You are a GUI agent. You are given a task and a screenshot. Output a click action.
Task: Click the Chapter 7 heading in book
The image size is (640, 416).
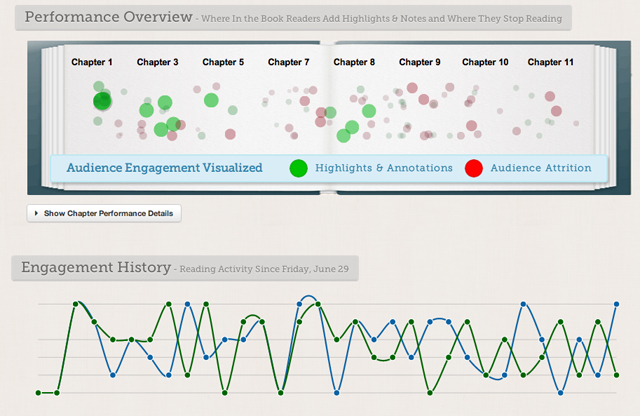point(289,62)
